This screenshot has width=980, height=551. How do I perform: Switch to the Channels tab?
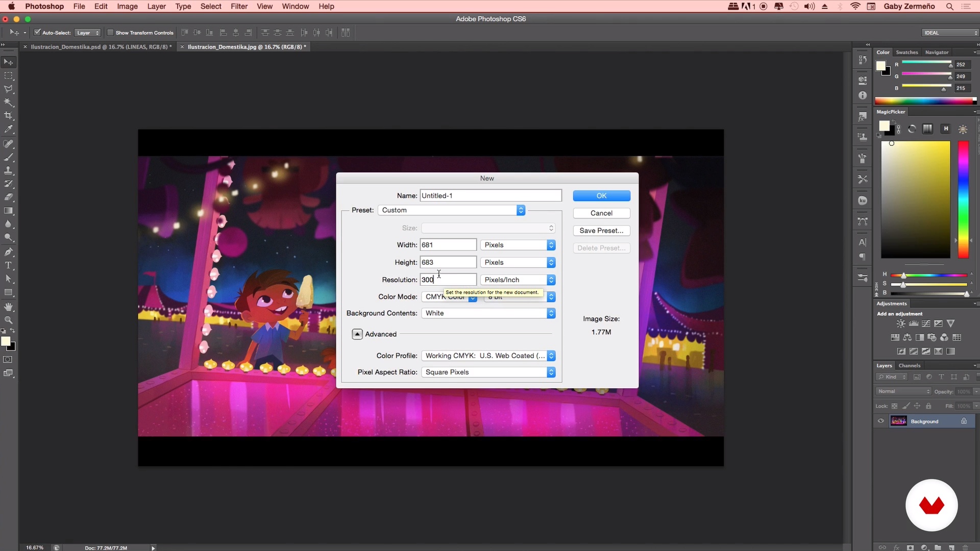(x=909, y=365)
